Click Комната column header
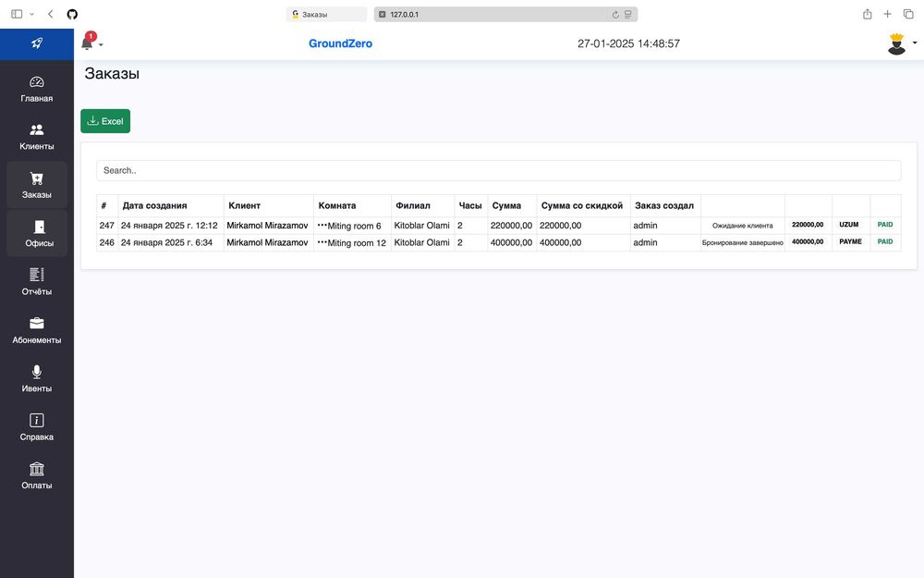Viewport: 924px width, 578px height. click(x=337, y=206)
